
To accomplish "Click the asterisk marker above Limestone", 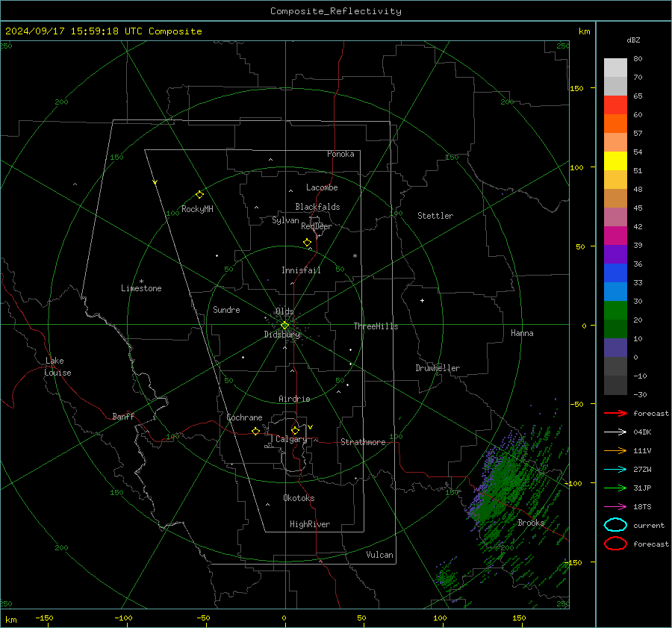I will pos(141,282).
